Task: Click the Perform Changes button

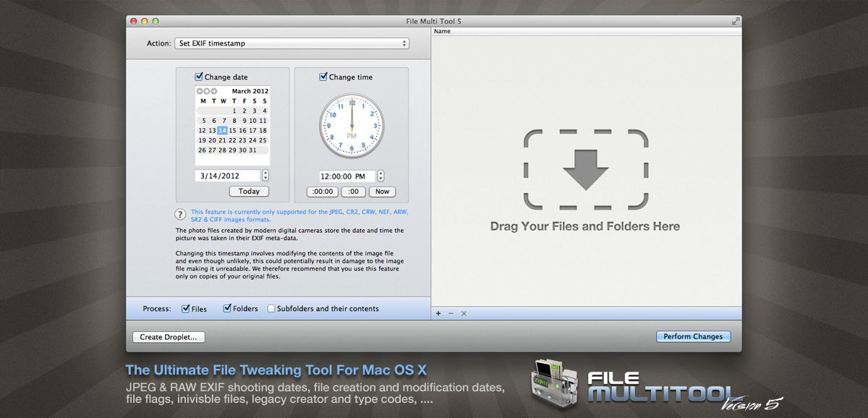Action: coord(693,337)
